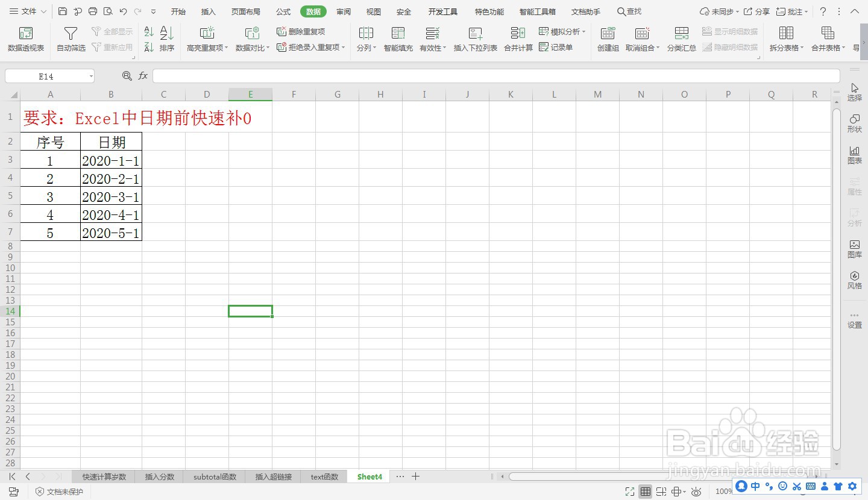Click the 分享 share button
868x500 pixels.
757,11
